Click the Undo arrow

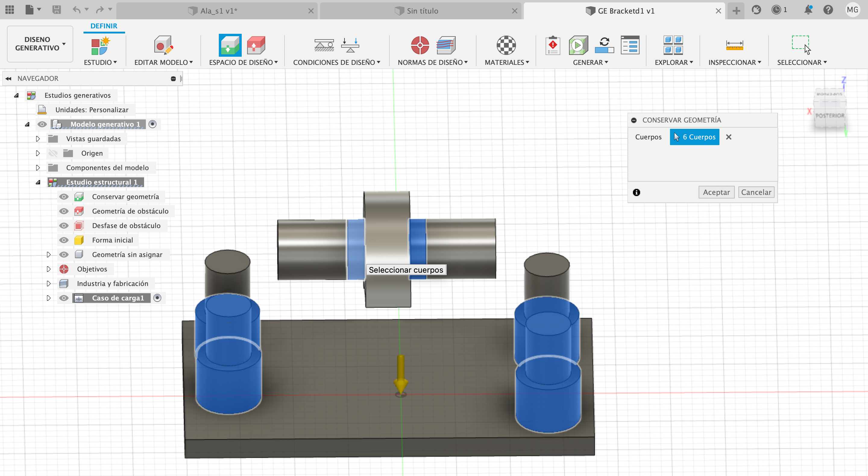click(77, 10)
